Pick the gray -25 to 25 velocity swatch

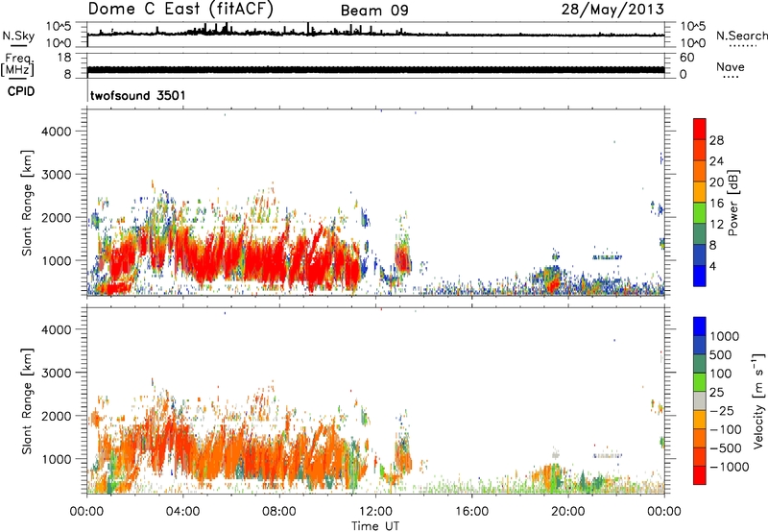point(700,400)
